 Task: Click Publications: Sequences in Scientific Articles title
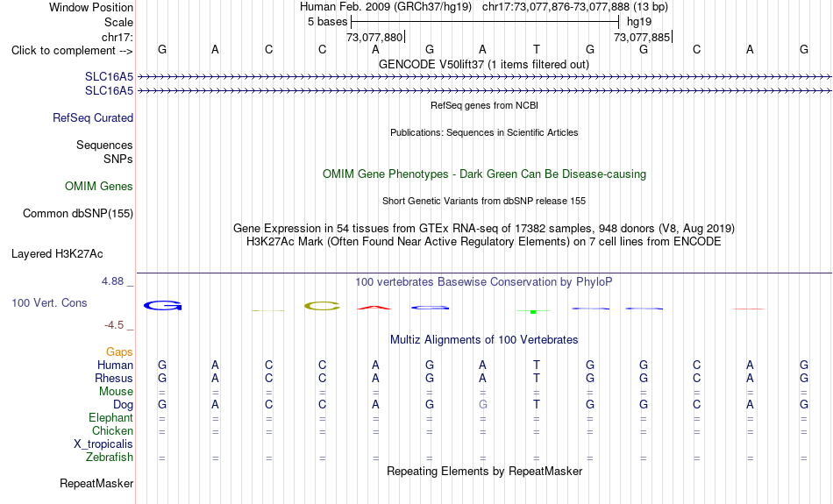[x=484, y=132]
